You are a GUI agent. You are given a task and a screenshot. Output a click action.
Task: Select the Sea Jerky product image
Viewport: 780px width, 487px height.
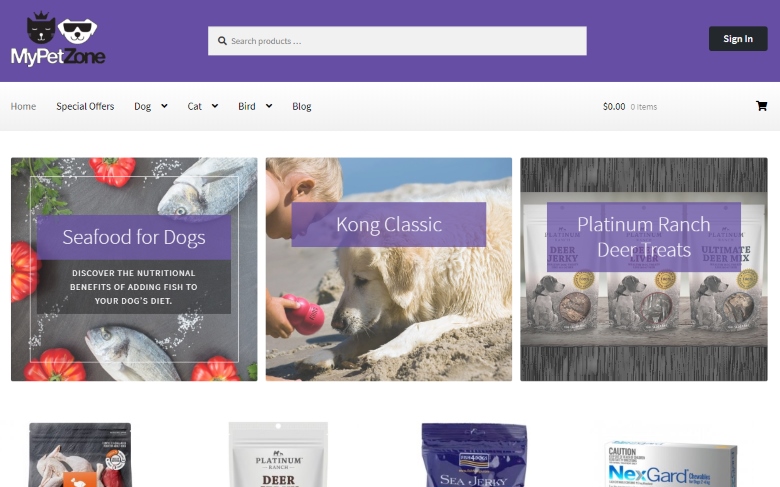coord(474,455)
